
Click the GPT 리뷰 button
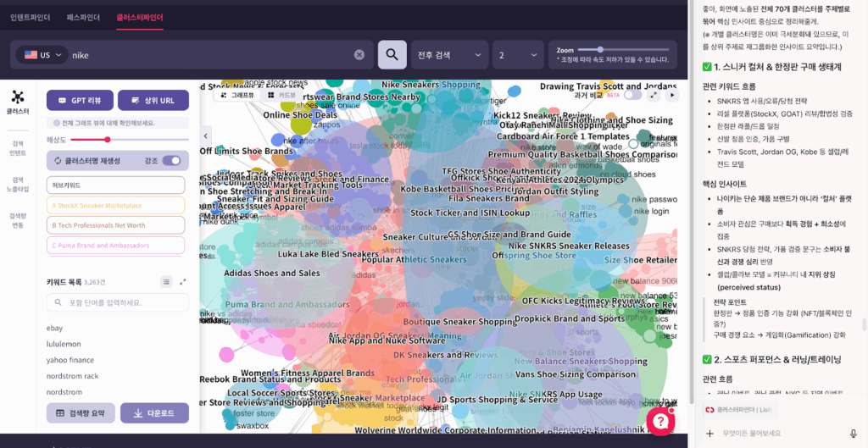80,100
